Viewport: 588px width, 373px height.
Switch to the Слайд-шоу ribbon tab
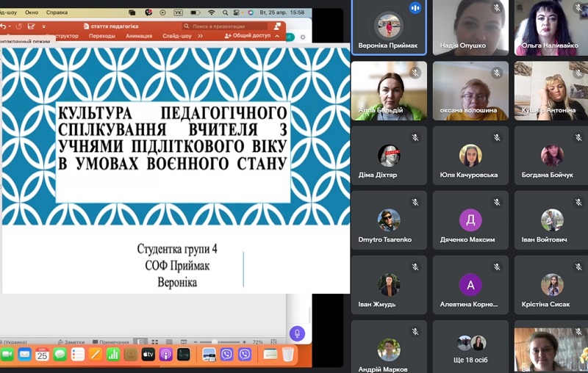(x=177, y=36)
